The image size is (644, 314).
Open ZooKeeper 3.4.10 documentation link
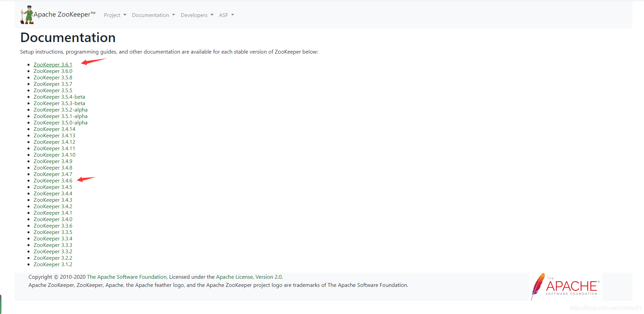click(54, 155)
